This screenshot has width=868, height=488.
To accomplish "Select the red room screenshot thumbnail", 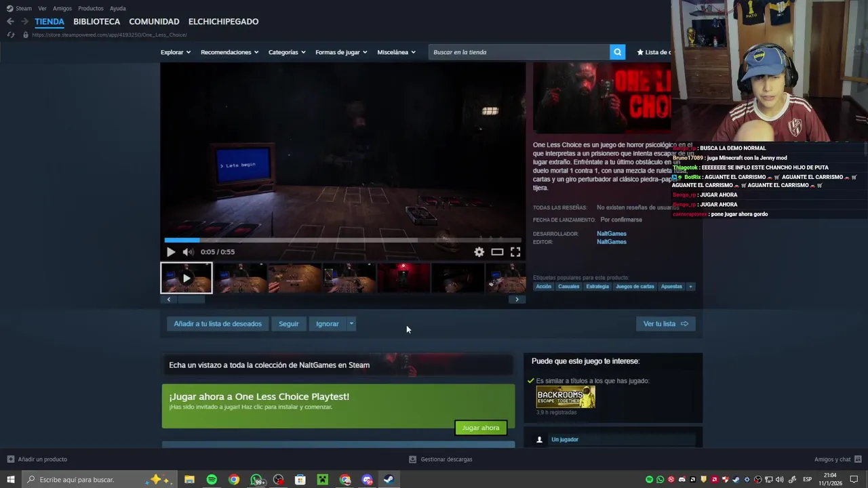I will pyautogui.click(x=403, y=278).
